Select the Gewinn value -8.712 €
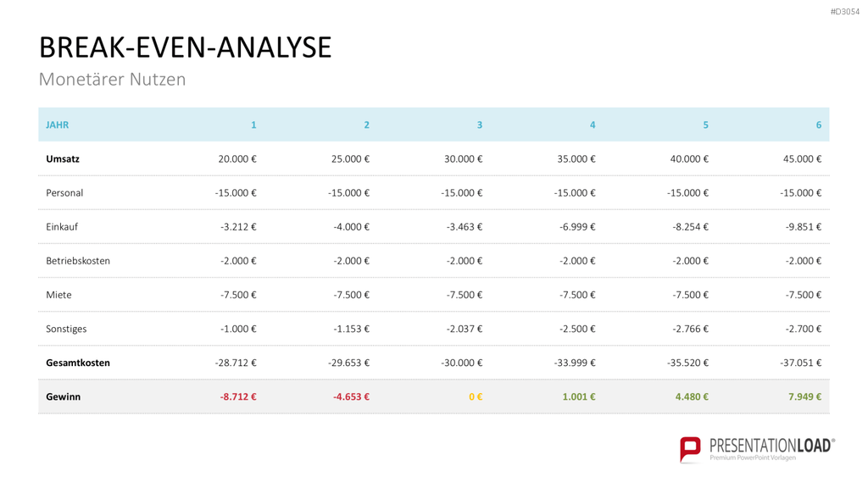This screenshot has width=868, height=488. coord(238,396)
